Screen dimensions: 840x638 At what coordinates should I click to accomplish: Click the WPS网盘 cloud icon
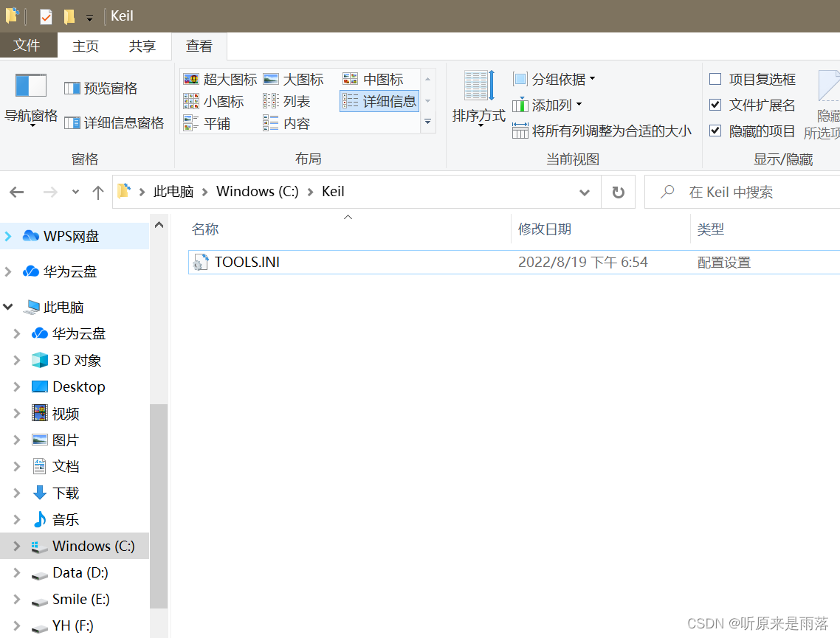31,236
